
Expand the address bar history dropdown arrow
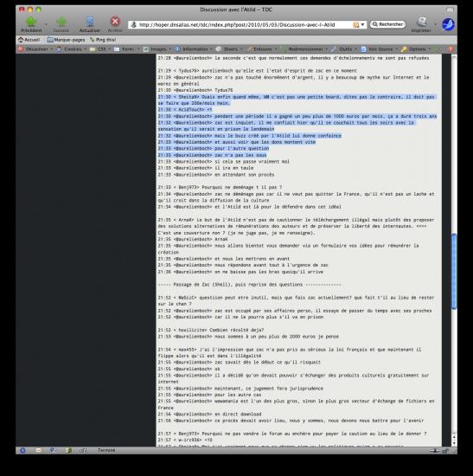coord(362,24)
